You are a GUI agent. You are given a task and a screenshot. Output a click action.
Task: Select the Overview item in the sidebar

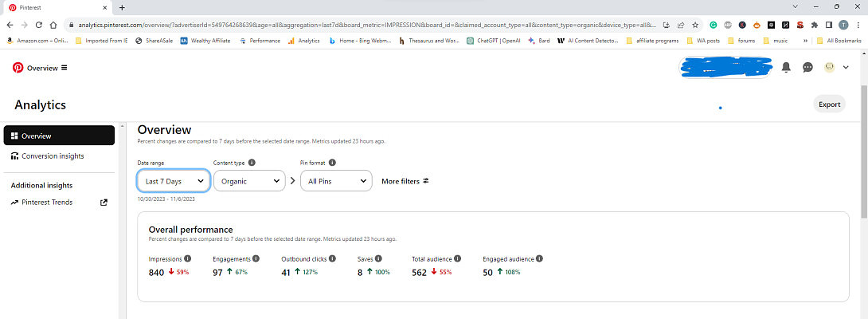[x=59, y=136]
